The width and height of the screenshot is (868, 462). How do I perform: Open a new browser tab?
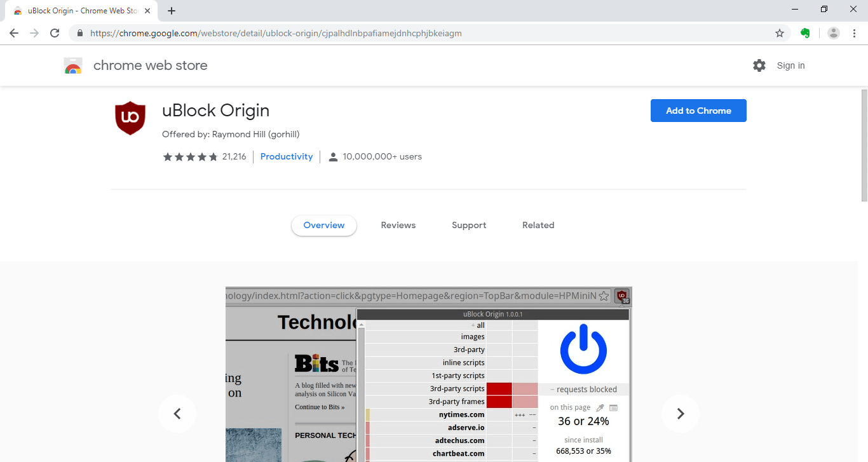click(x=172, y=11)
